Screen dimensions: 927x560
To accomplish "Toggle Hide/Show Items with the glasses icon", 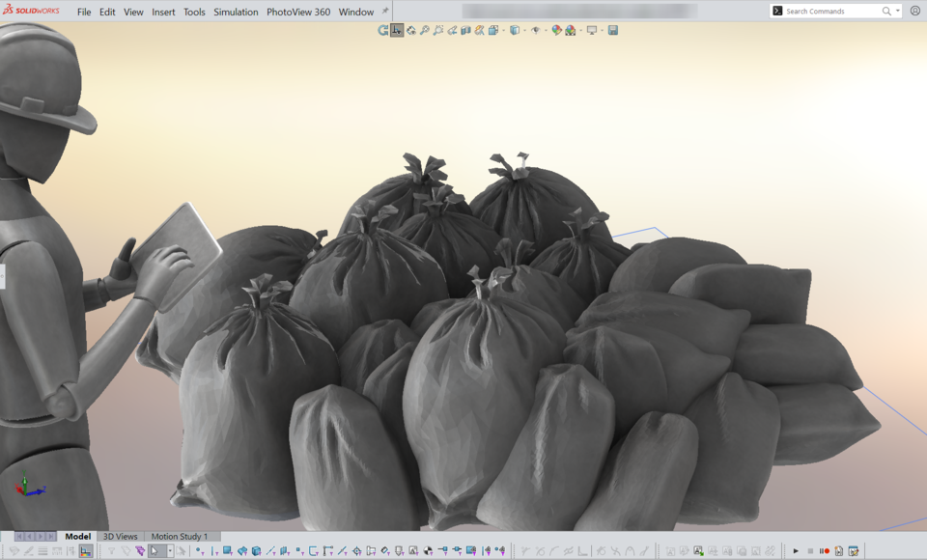I will (x=536, y=30).
